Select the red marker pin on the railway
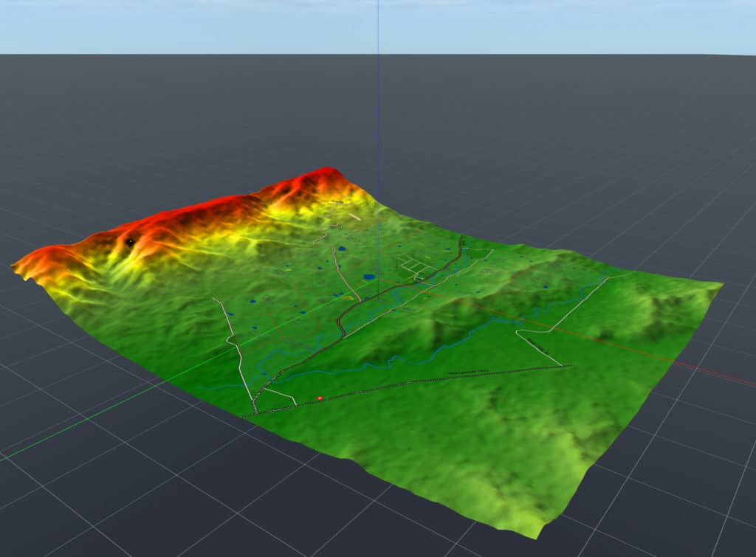 (320, 397)
